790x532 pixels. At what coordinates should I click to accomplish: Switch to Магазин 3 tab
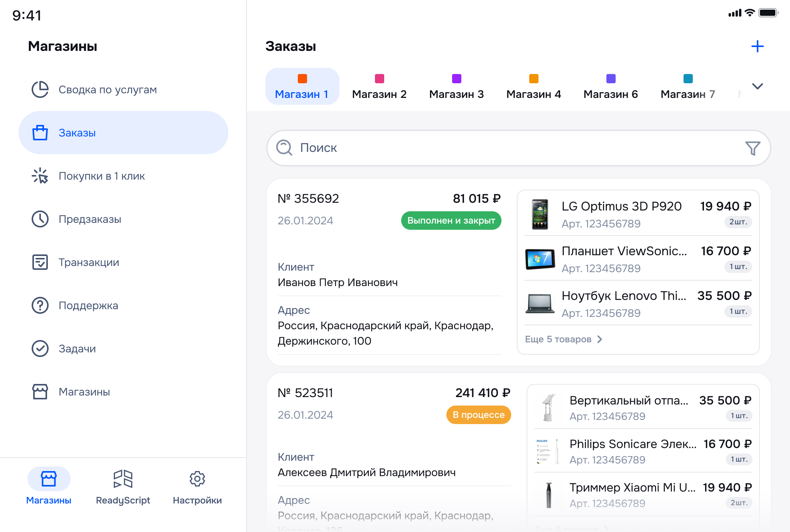pyautogui.click(x=457, y=86)
